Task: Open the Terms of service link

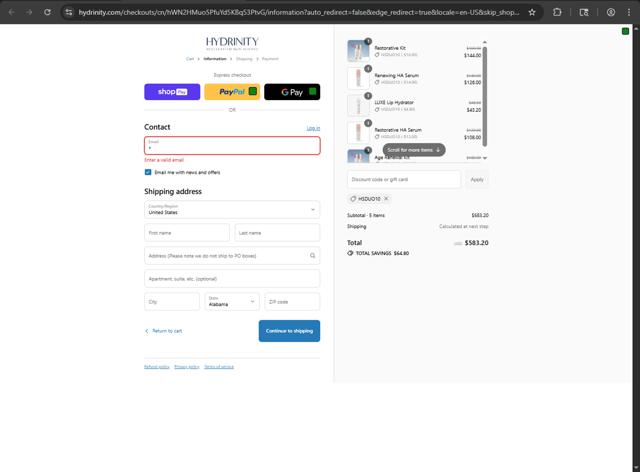Action: pos(219,367)
